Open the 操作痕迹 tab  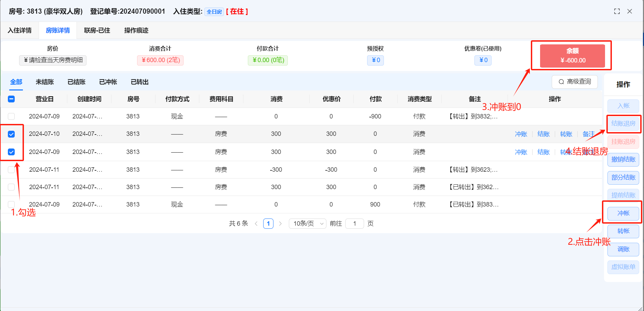(136, 30)
